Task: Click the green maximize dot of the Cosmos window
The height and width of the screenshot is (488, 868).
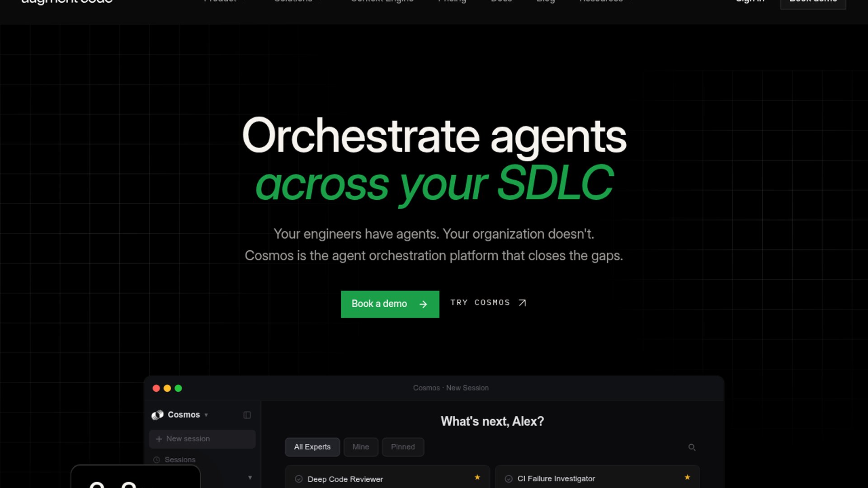Action: point(178,388)
